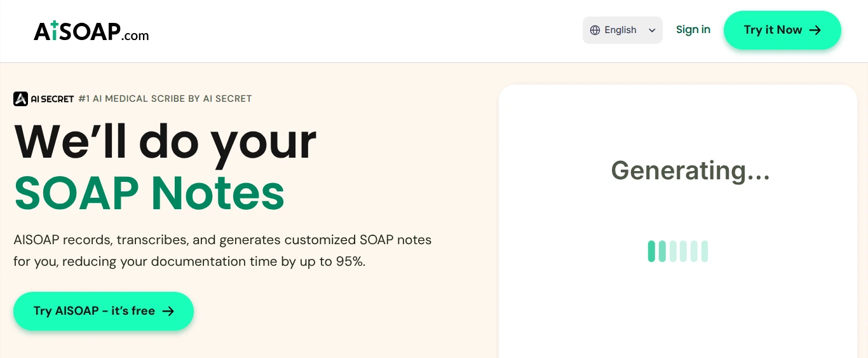Click the globe icon beside English
The image size is (868, 358).
click(595, 30)
